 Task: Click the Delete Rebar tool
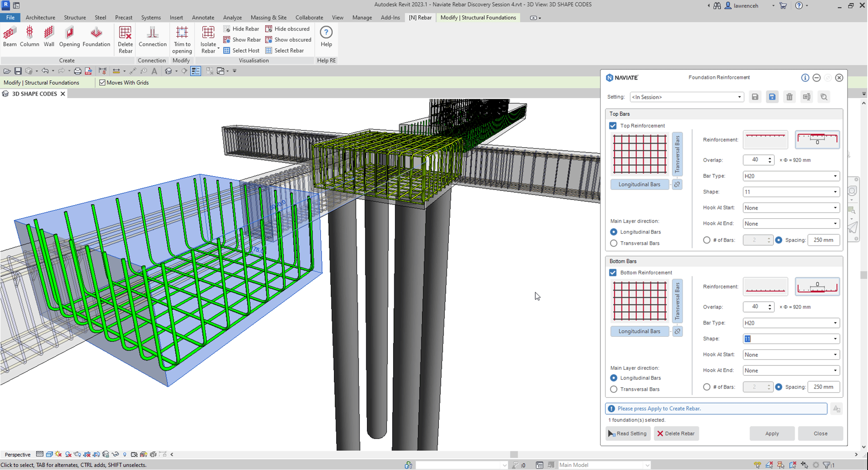point(125,38)
